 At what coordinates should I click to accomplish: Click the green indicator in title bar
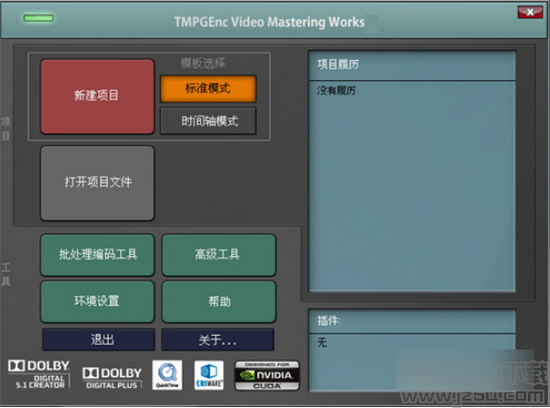click(x=39, y=18)
